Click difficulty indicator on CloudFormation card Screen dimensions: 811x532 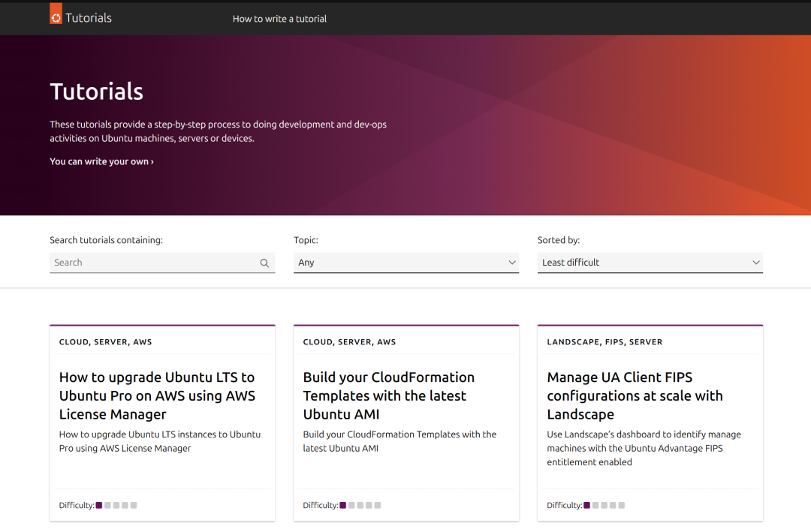[360, 505]
